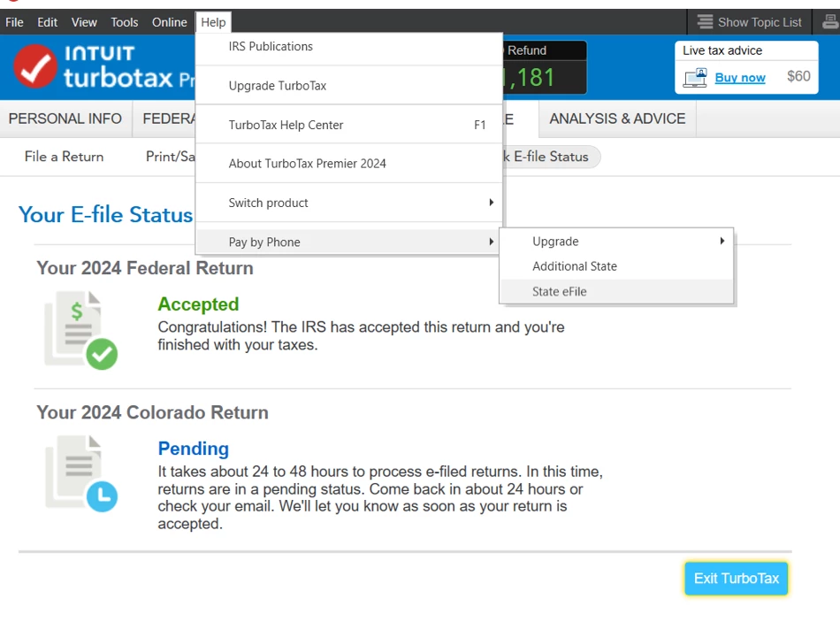
Task: Switch to the PERSONAL INFO tab
Action: coord(65,119)
